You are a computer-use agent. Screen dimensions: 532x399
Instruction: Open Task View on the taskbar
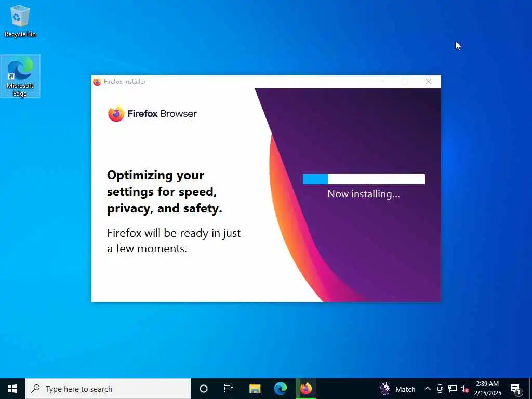[x=229, y=389]
